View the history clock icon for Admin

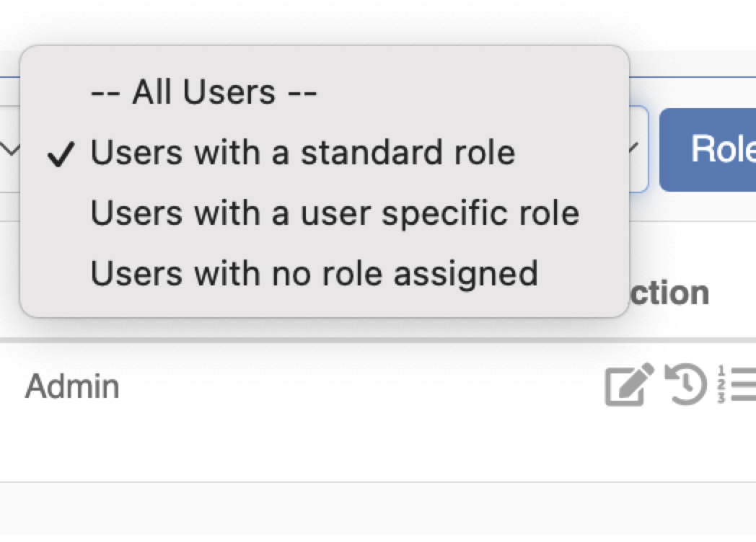[x=685, y=385]
